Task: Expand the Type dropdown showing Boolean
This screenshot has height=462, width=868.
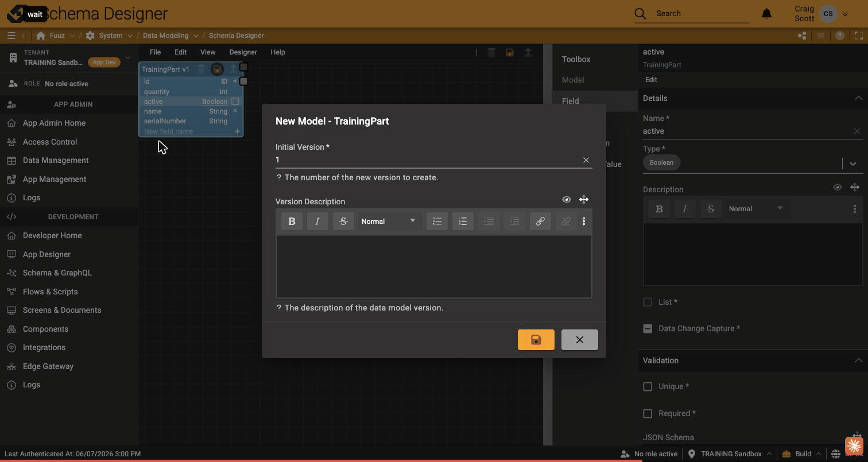Action: tap(853, 164)
